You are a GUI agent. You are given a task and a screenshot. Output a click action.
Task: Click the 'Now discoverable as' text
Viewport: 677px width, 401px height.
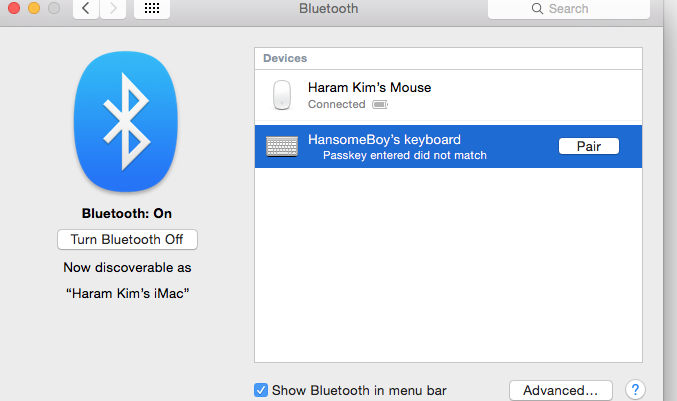tap(127, 268)
